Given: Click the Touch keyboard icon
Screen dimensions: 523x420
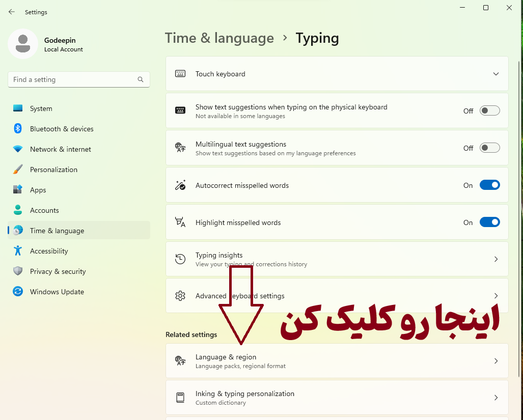Looking at the screenshot, I should point(180,74).
